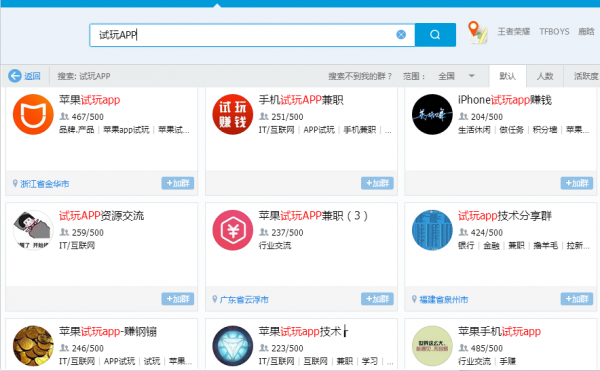Open the map location icon

tap(477, 32)
